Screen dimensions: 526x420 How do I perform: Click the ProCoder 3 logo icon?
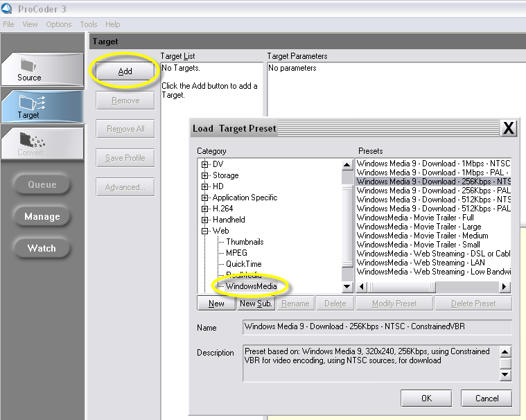tap(7, 9)
